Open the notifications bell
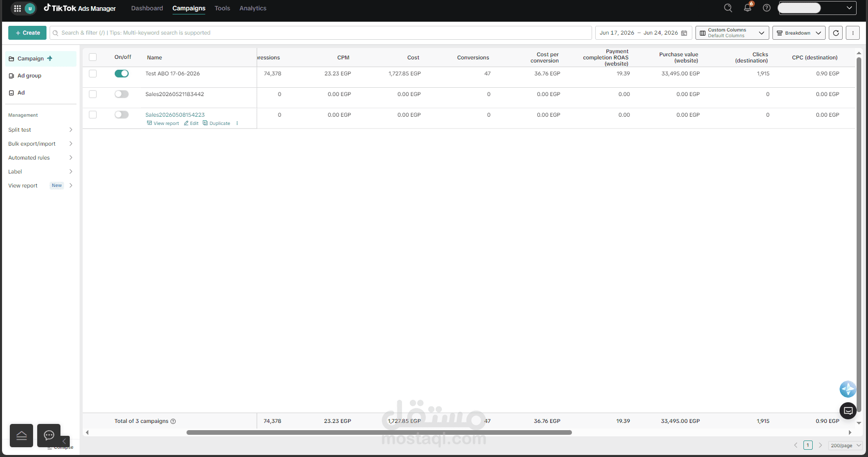 pyautogui.click(x=748, y=8)
